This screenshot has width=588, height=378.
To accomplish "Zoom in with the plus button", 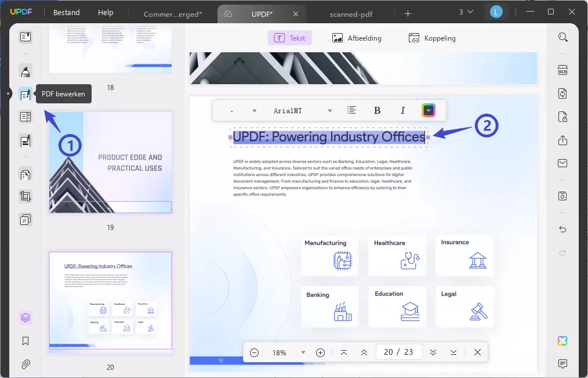I will tap(320, 352).
